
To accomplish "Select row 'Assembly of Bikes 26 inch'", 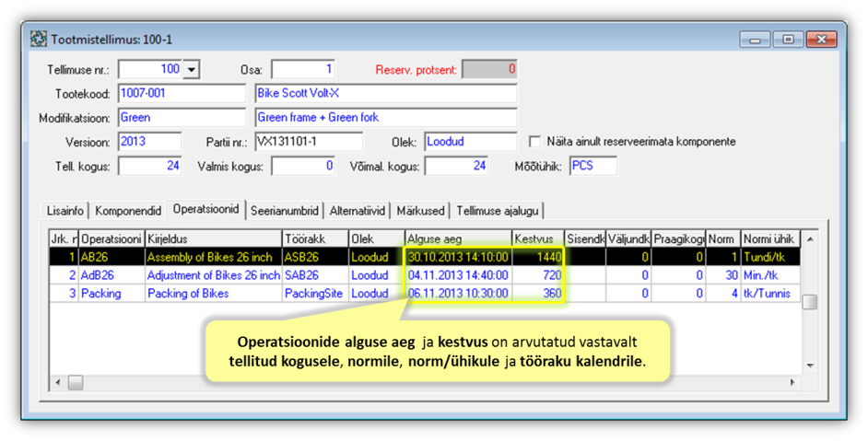I will click(425, 257).
